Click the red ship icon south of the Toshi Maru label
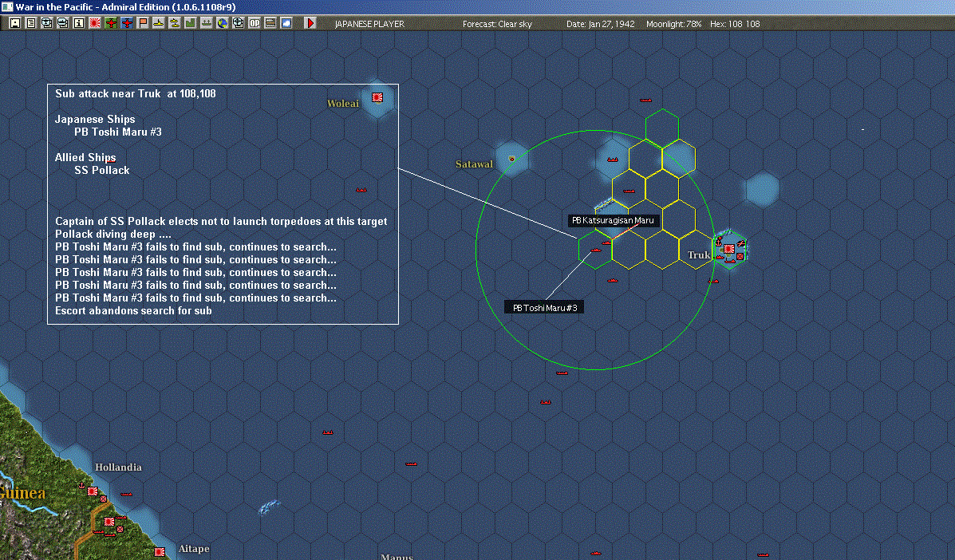This screenshot has width=955, height=560. click(562, 373)
